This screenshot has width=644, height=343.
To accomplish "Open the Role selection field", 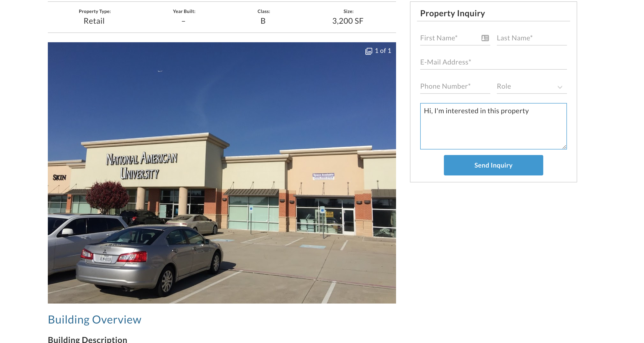I will point(531,86).
